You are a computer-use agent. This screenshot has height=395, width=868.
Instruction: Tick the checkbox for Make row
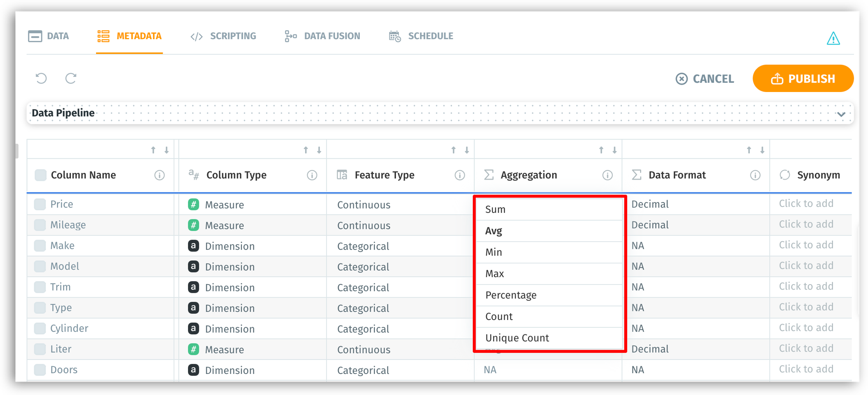pos(40,246)
